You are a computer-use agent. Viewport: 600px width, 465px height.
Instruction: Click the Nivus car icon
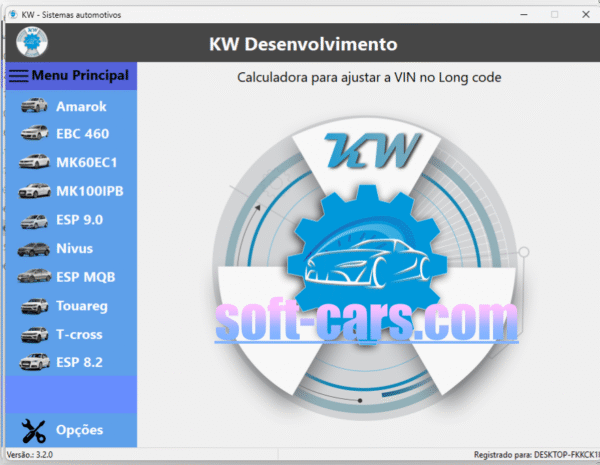point(34,250)
